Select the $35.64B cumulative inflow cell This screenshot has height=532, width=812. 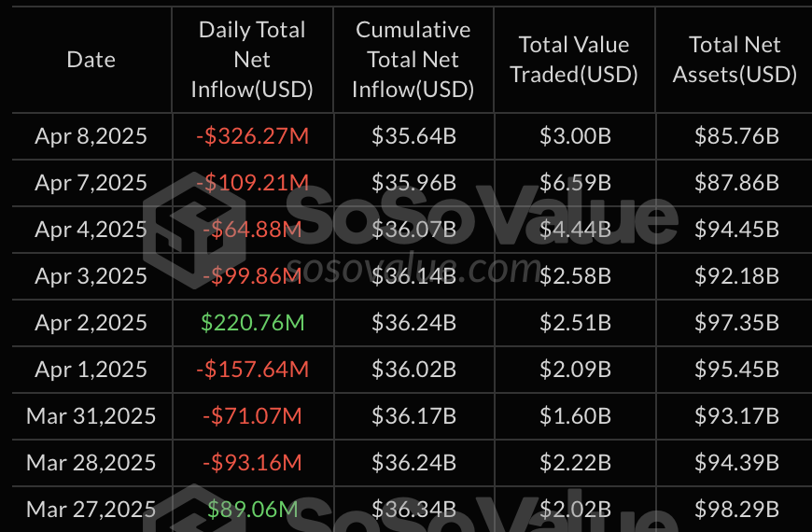click(x=413, y=136)
